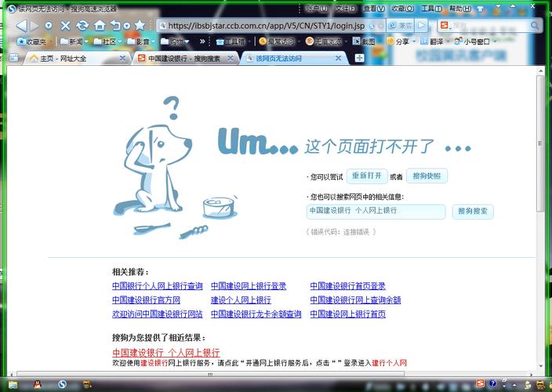Open the 查看(V) menu
This screenshot has width=552, height=392.
click(x=374, y=8)
